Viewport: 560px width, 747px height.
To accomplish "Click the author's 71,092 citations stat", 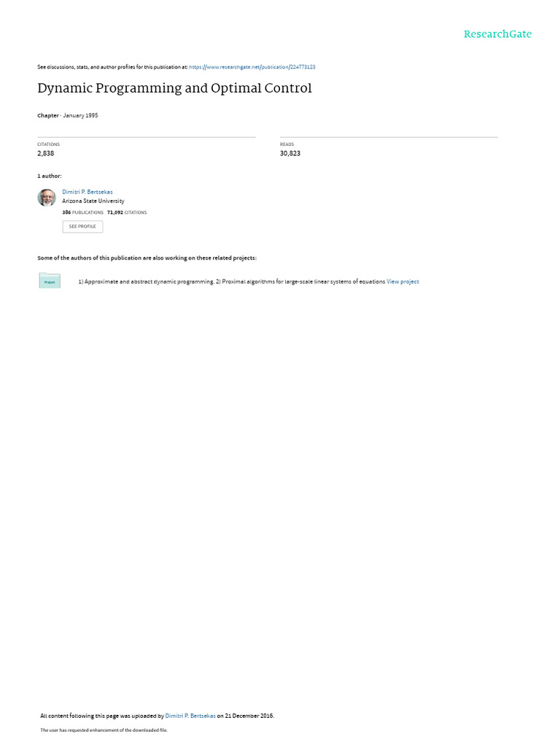I will 127,212.
